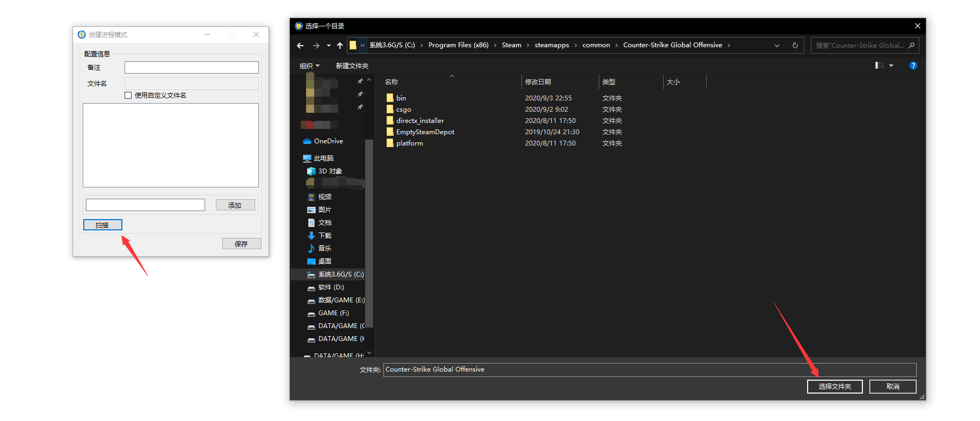Open 视频 library in sidebar
Viewport: 980px width, 421px height.
[x=324, y=197]
